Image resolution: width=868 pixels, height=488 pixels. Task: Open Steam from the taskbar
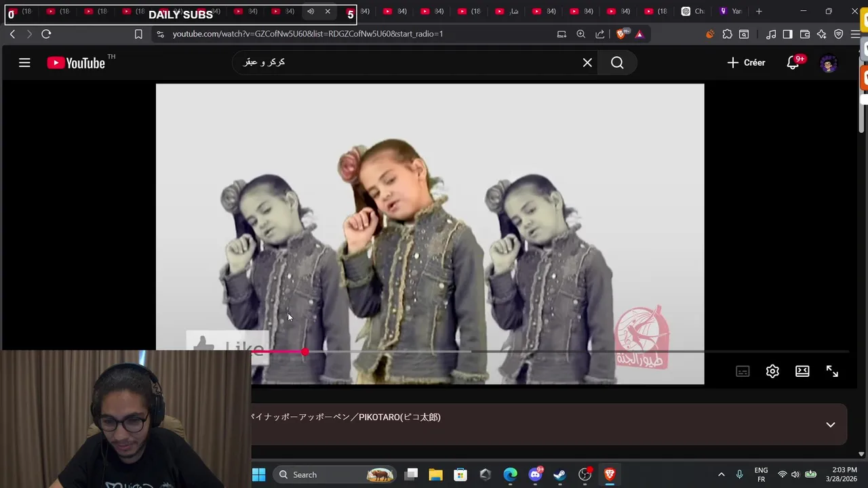coord(559,474)
